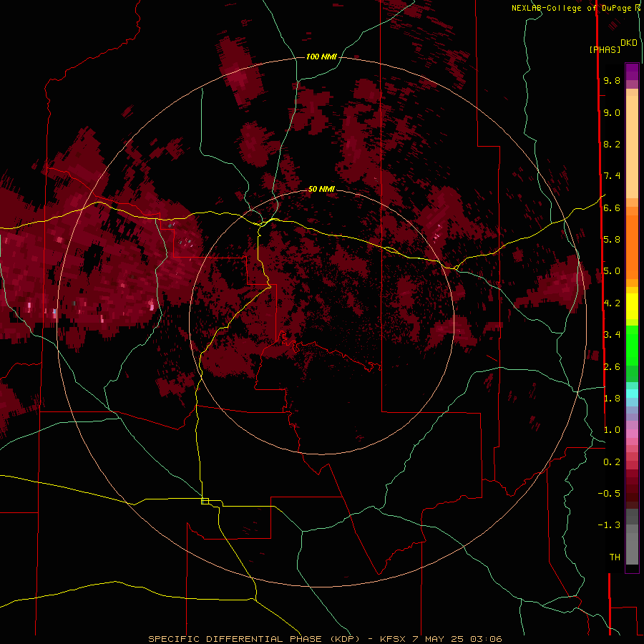644x644 pixels.
Task: Click the 100 NMI range ring label
Action: (321, 57)
